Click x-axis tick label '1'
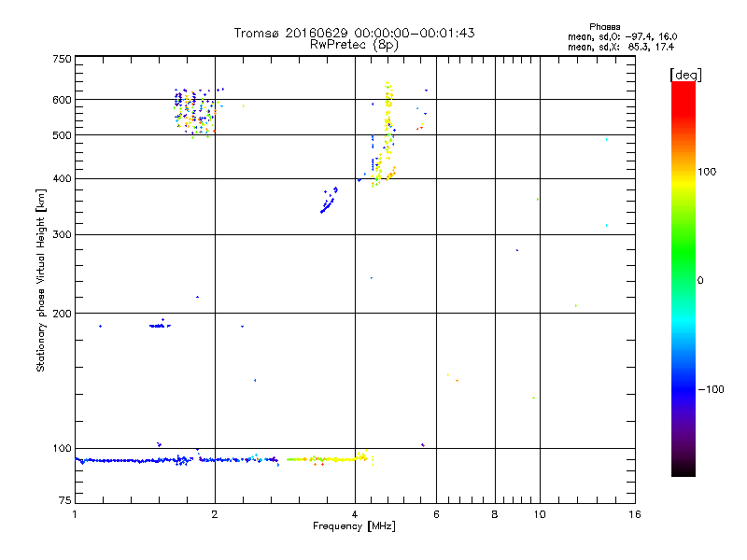 coord(75,514)
